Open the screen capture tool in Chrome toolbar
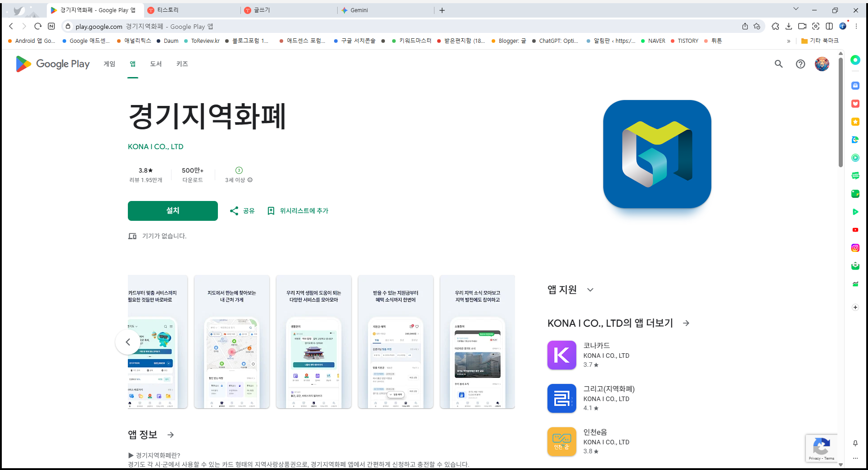This screenshot has height=470, width=868. coord(816,27)
